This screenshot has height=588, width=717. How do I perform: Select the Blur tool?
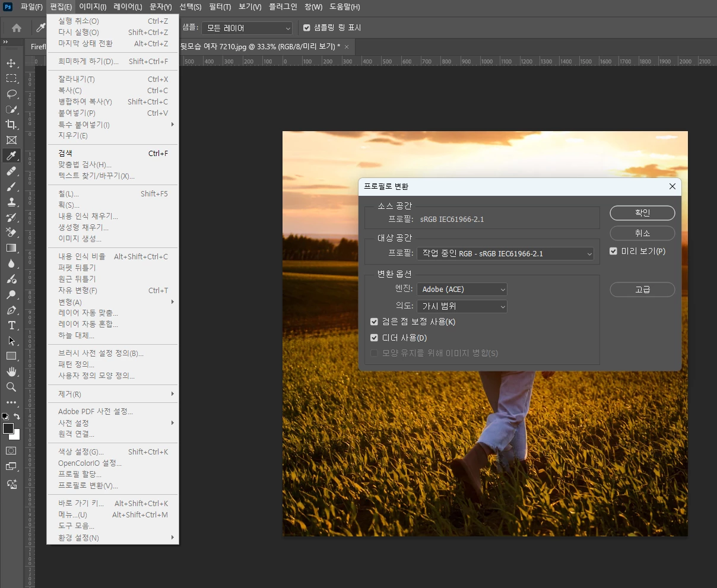click(x=11, y=263)
